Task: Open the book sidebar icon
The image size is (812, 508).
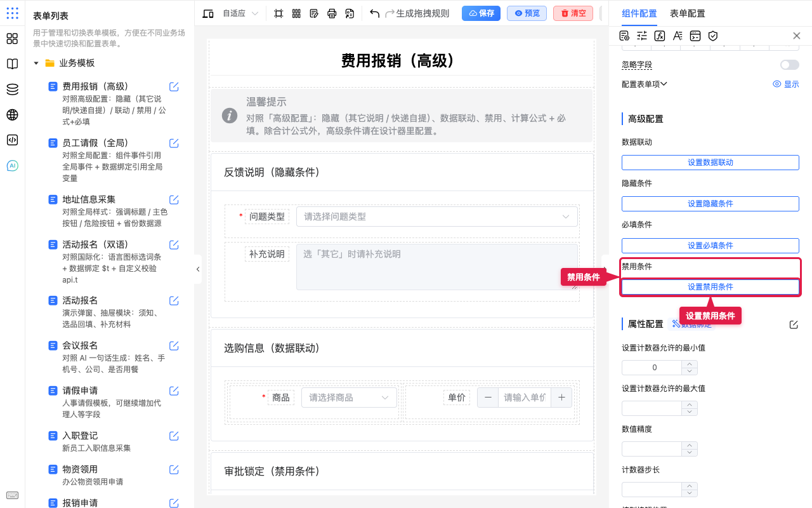Action: point(12,64)
